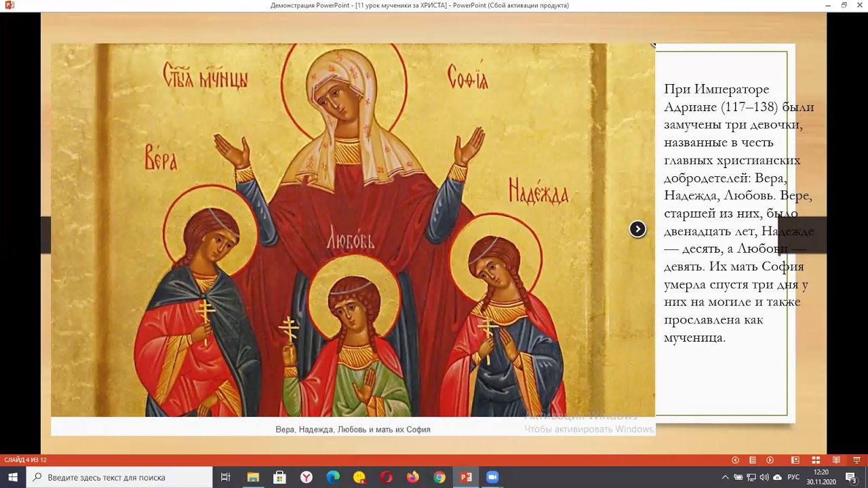Advance with status bar next slide arrow

[x=770, y=460]
